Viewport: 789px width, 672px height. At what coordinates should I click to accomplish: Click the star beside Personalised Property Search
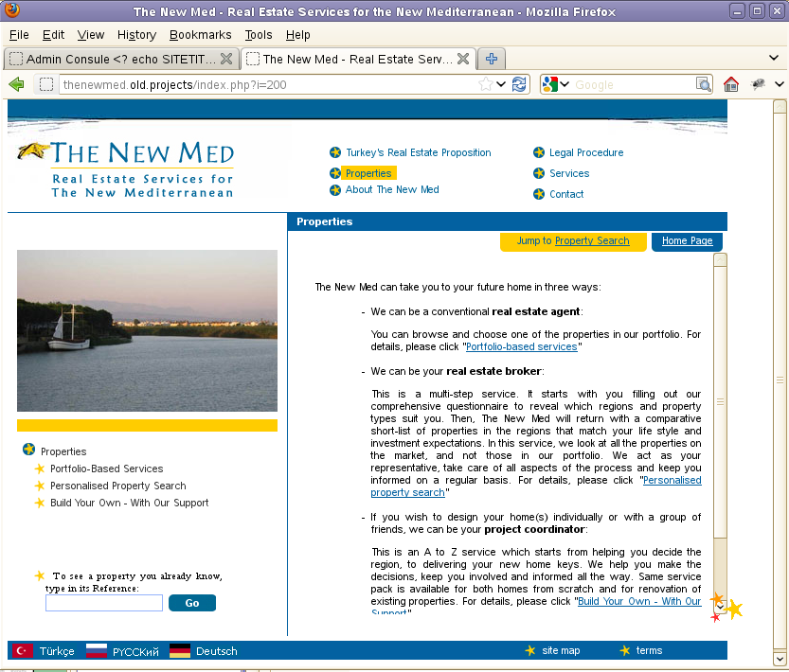click(40, 486)
